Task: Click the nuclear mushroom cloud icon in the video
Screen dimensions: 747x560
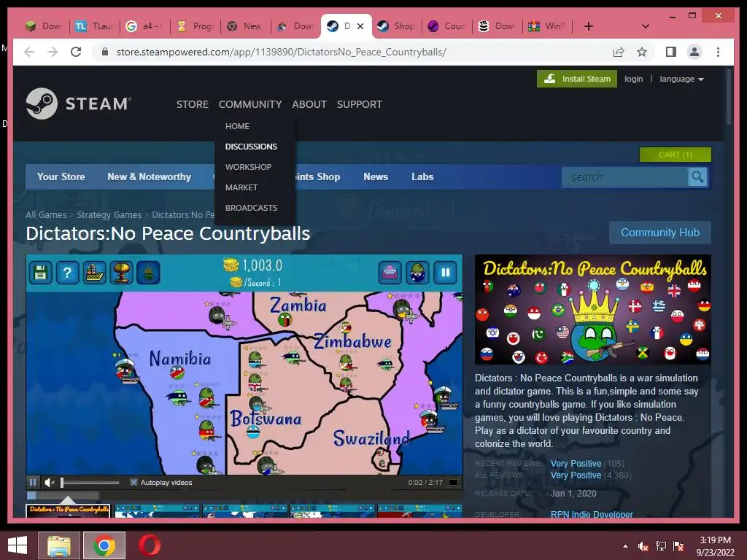Action: [x=121, y=273]
